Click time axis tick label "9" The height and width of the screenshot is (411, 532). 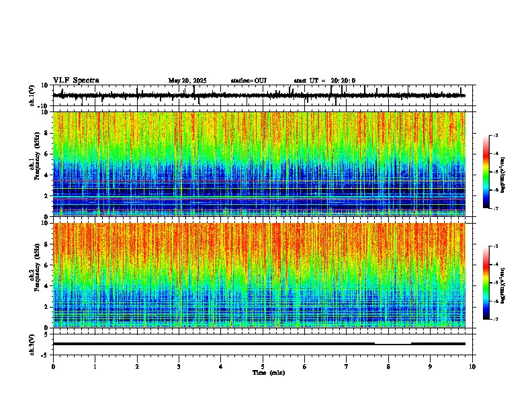point(430,367)
